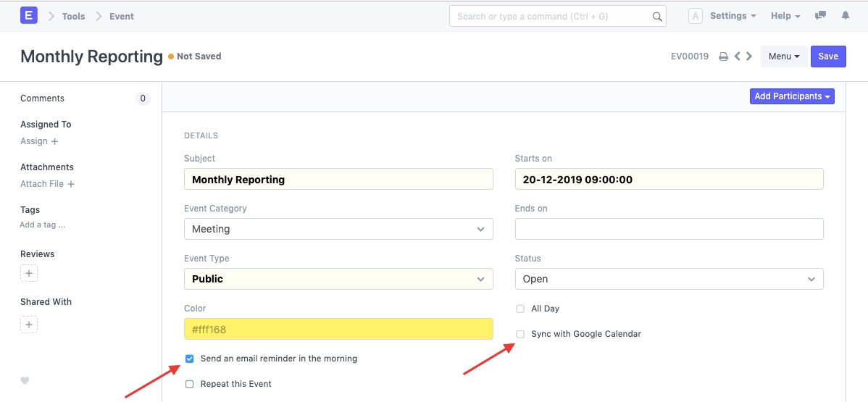Click the Save button
The image size is (868, 402).
[828, 56]
